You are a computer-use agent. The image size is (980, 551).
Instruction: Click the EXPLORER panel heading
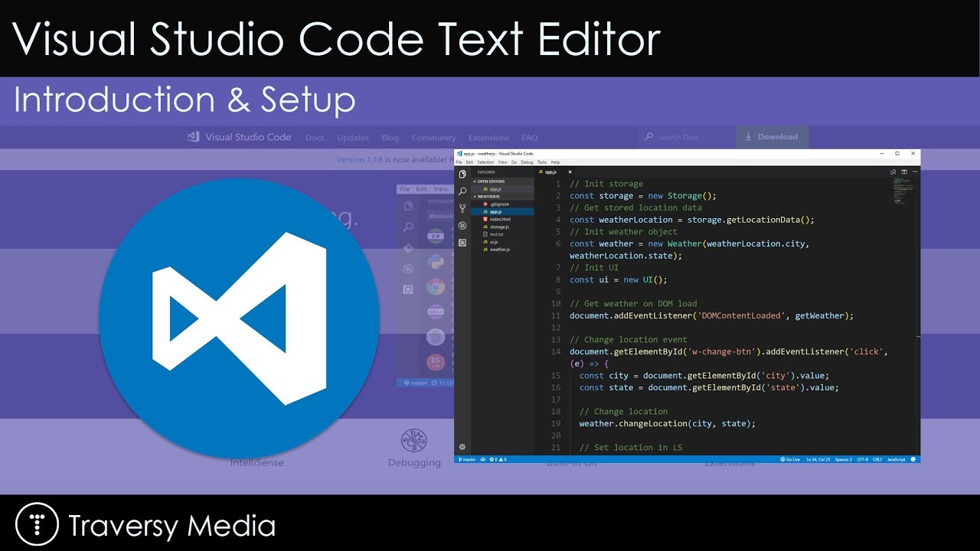pyautogui.click(x=486, y=172)
